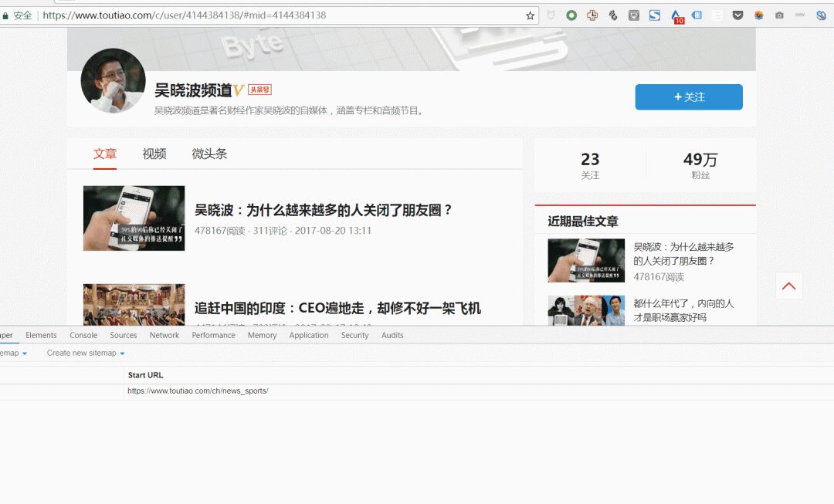Open the Pocket extension icon

pos(737,15)
